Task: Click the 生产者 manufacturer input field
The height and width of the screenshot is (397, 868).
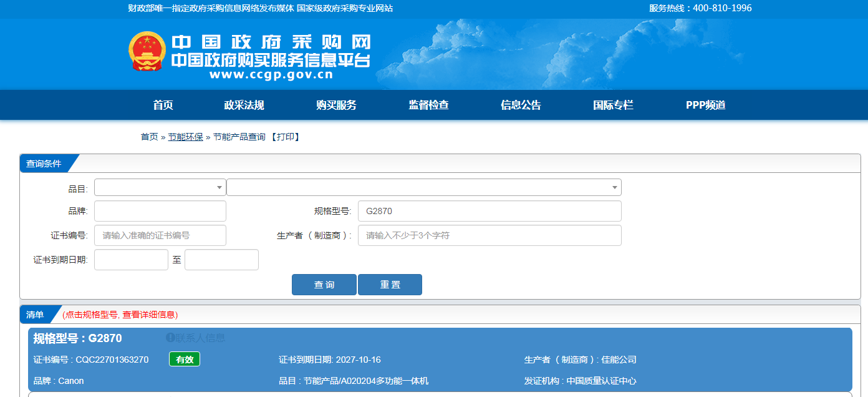Action: coord(489,235)
